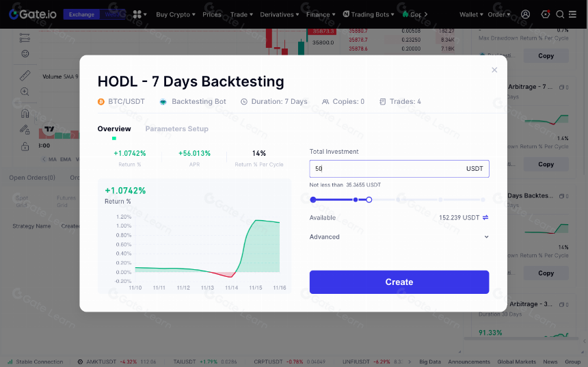The image size is (588, 367).
Task: Click the investment slider's open-circle handle
Action: [369, 200]
